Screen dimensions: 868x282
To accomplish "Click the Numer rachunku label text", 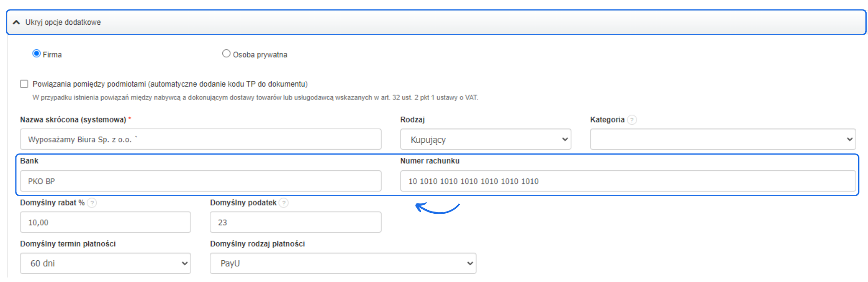I will [x=429, y=161].
